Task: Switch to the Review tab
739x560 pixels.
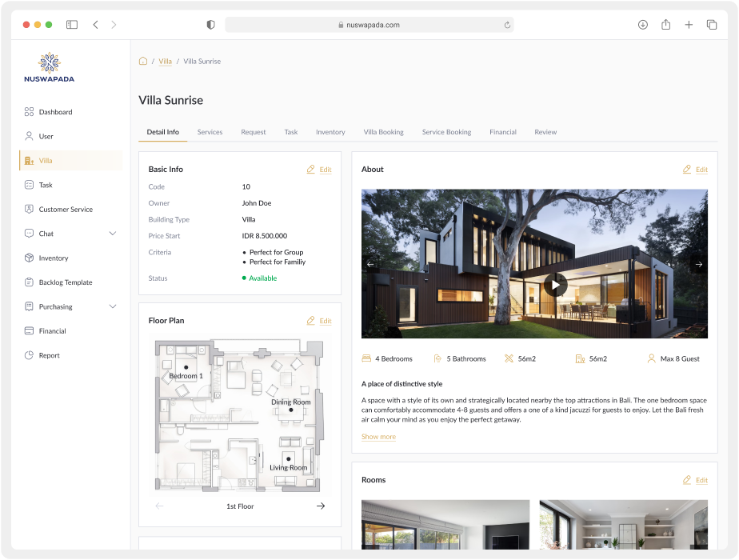Action: pos(545,132)
